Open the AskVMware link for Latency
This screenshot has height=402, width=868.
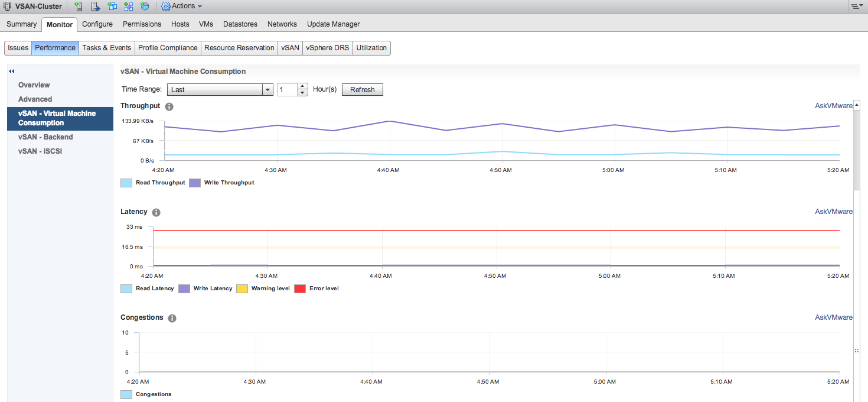coord(833,211)
